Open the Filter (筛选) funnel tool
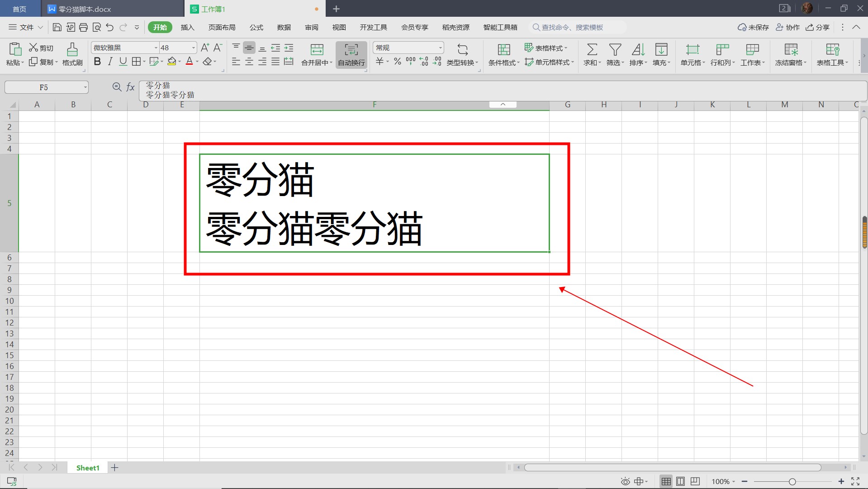The image size is (868, 489). click(x=615, y=49)
